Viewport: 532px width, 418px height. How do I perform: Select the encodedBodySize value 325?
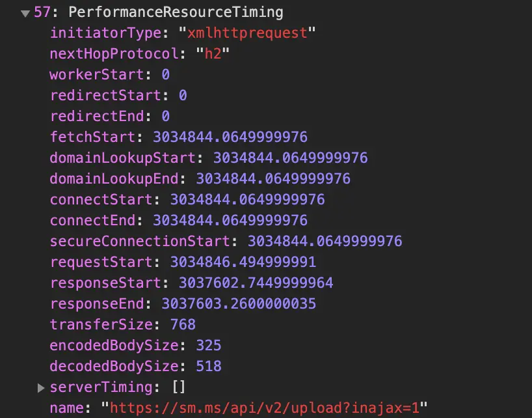(x=209, y=345)
